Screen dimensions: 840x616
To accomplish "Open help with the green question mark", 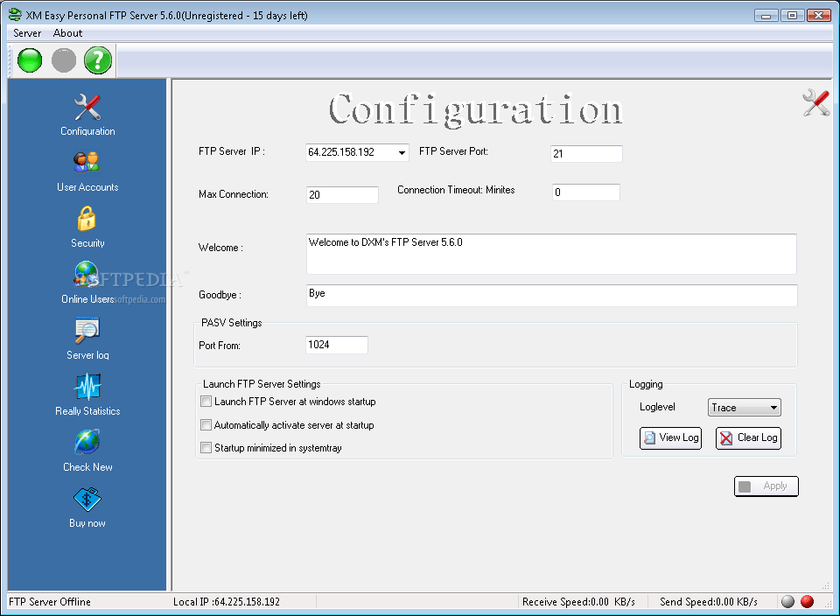I will (98, 60).
